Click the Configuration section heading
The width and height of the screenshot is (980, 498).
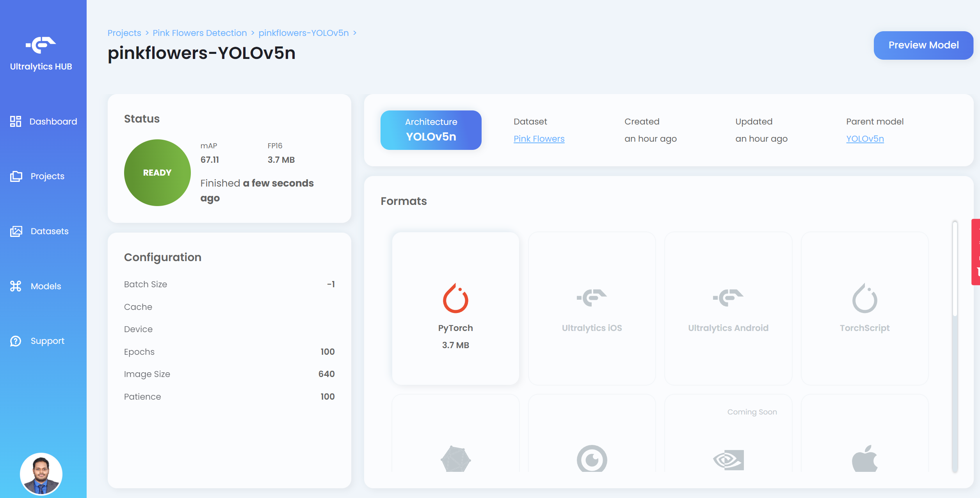pyautogui.click(x=163, y=257)
